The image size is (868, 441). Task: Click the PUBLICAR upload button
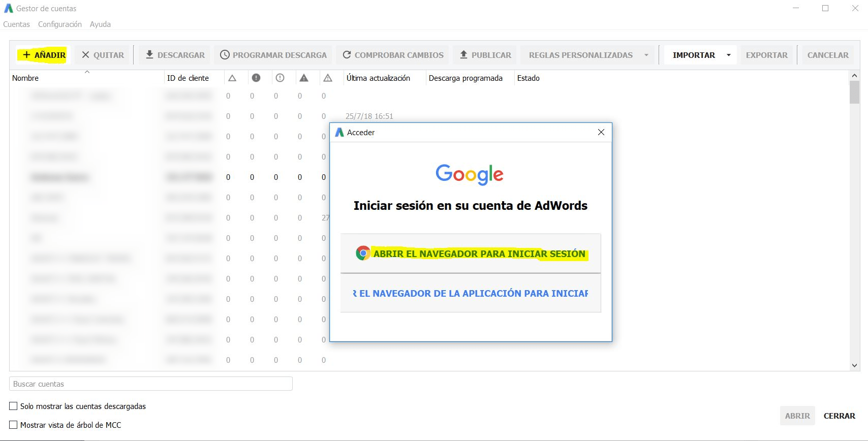pyautogui.click(x=485, y=55)
